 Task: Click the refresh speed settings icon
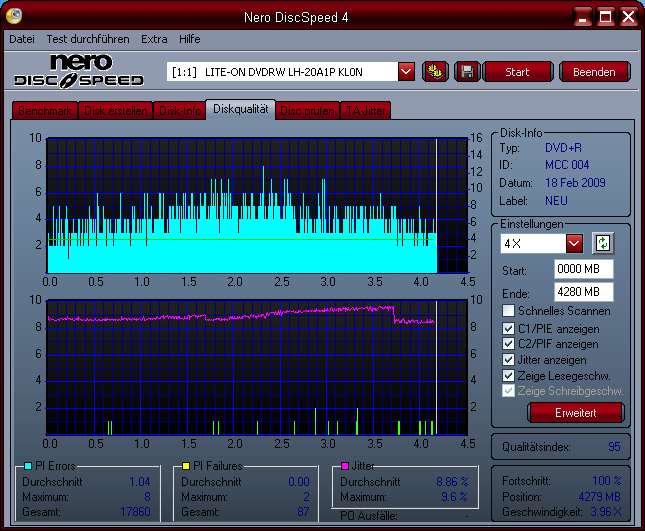(603, 243)
